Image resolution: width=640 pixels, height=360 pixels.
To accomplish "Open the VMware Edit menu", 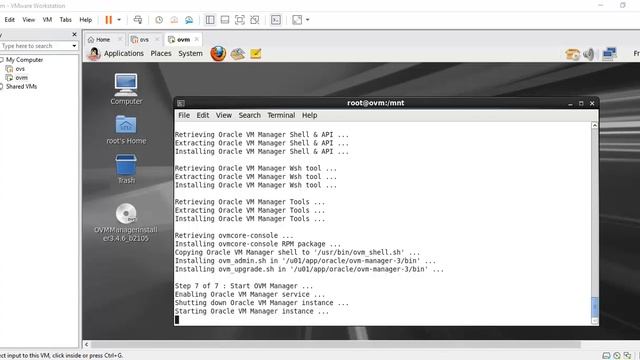I will tap(9, 20).
